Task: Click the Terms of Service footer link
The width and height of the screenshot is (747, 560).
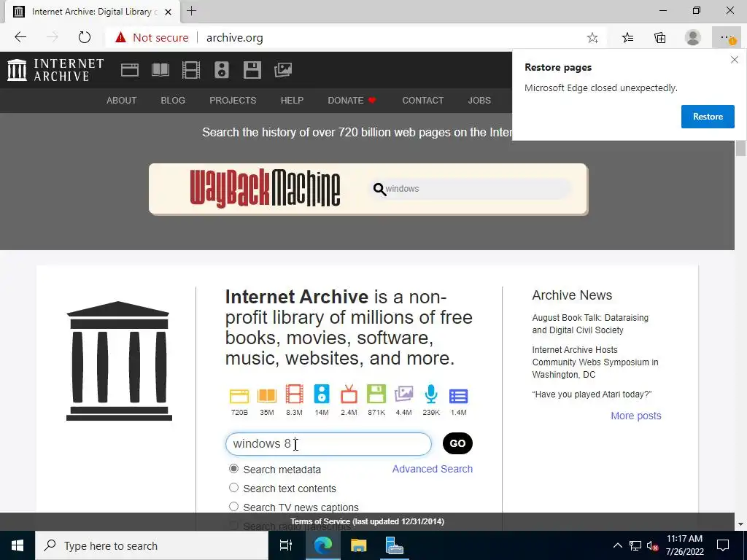Action: (x=368, y=521)
